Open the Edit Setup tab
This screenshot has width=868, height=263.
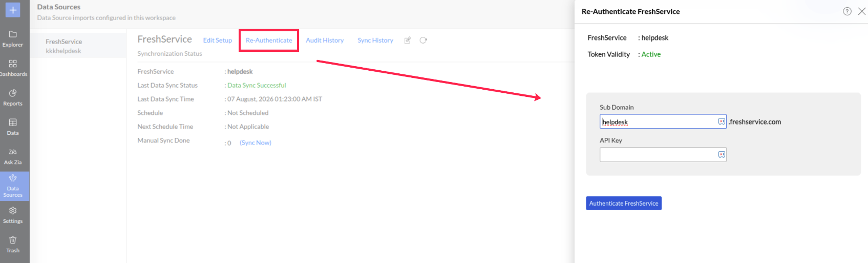tap(217, 41)
